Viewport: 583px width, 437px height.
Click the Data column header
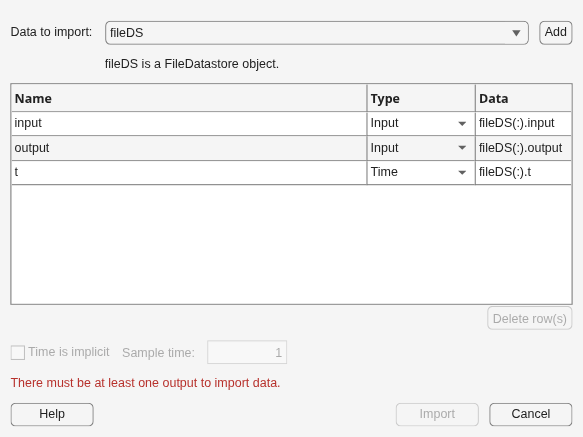523,98
